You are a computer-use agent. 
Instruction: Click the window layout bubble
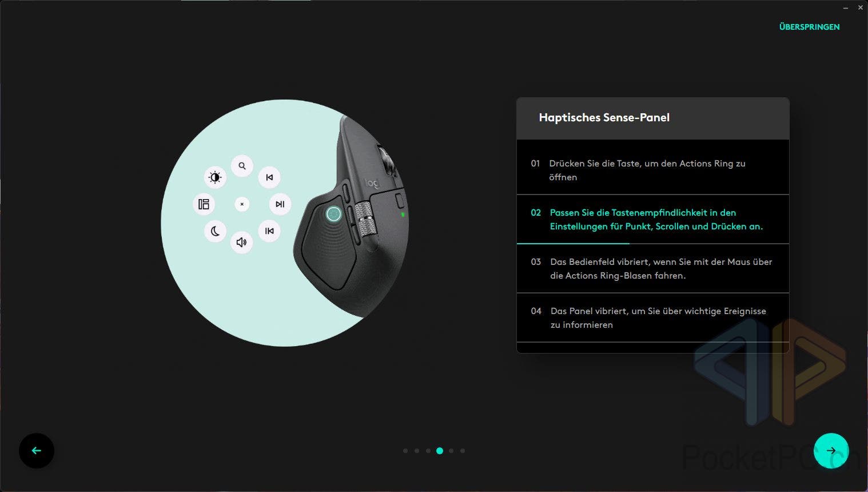[x=204, y=204]
